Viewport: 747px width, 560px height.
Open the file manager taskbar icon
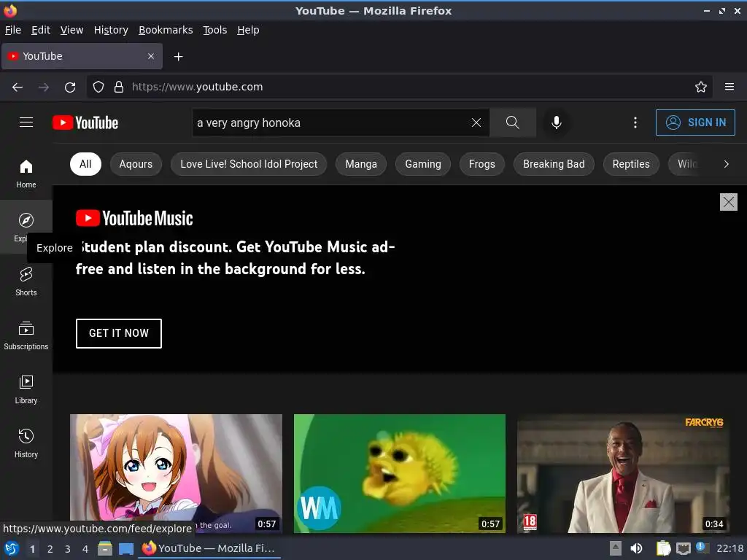[105, 548]
